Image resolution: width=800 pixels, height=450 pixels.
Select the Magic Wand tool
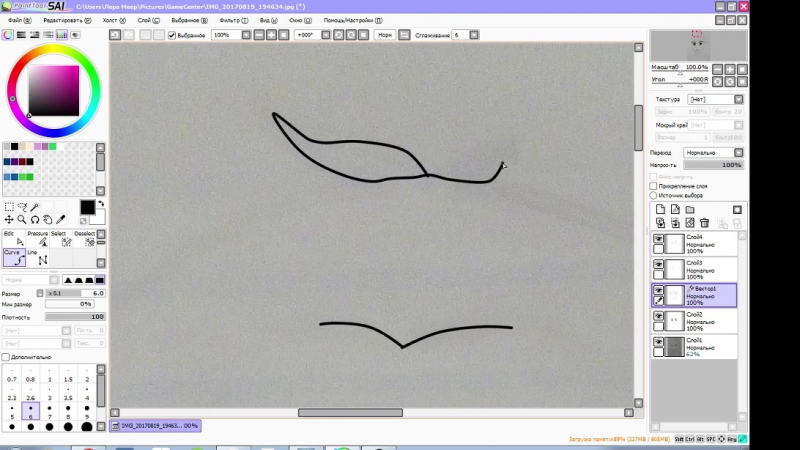tap(34, 207)
